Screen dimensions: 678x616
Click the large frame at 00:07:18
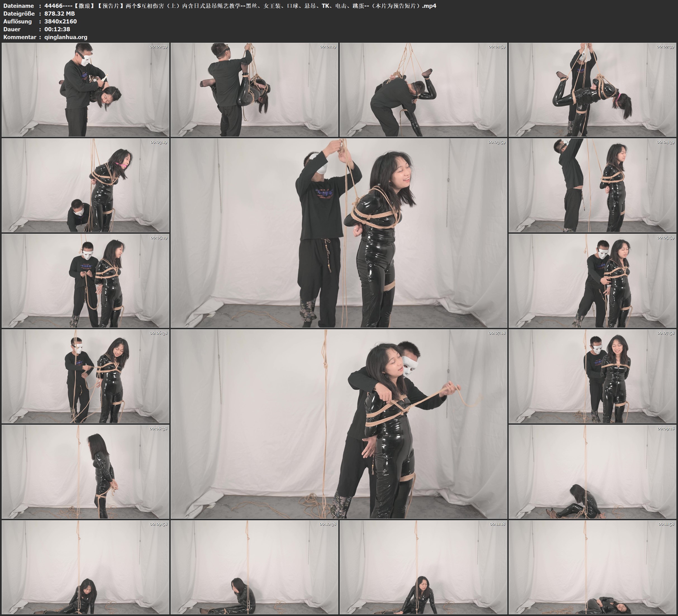(339, 424)
